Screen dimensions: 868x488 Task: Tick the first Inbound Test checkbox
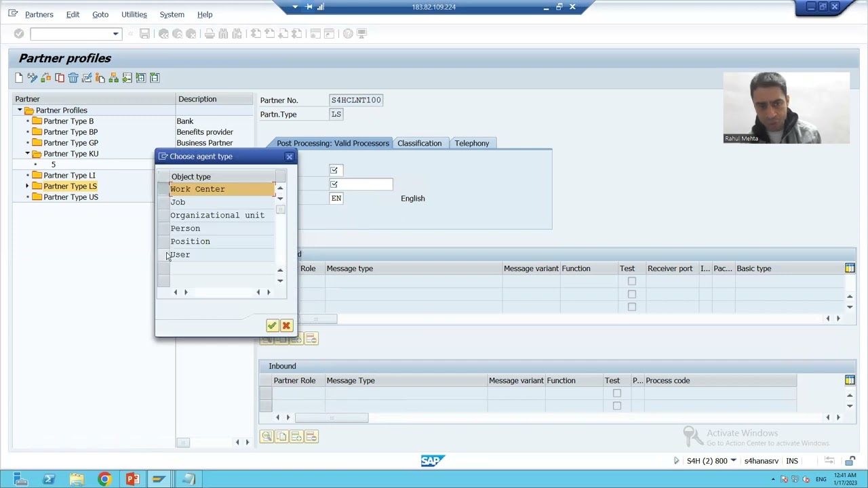point(616,393)
